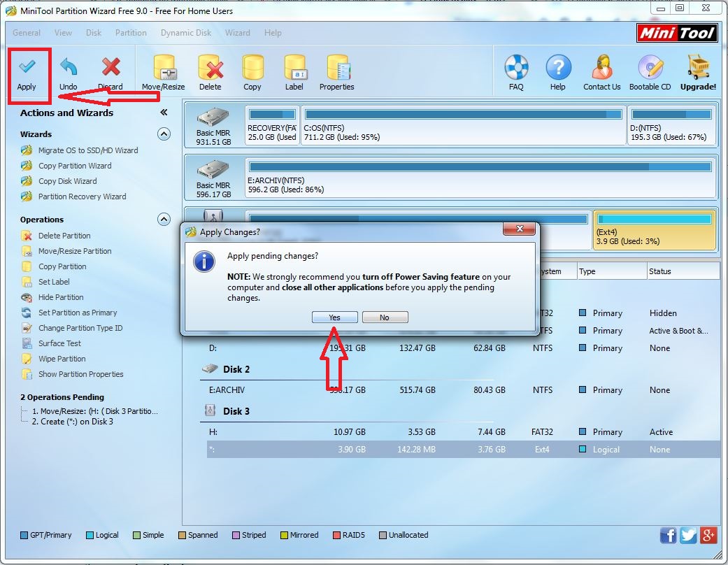Viewport: 728px width, 565px height.
Task: Click the Label toolbar icon
Action: click(x=294, y=69)
